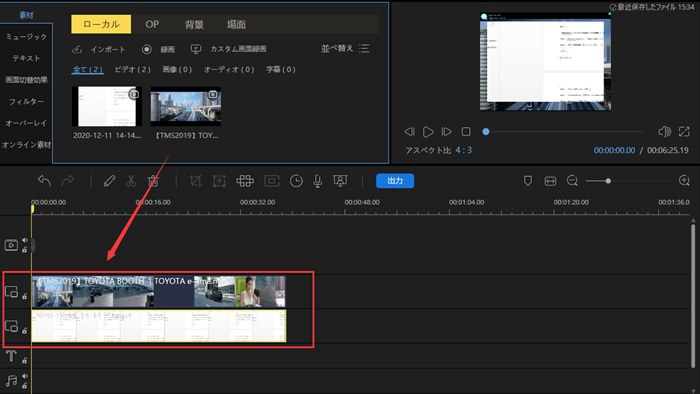The height and width of the screenshot is (394, 700).
Task: Split clip with scissors icon
Action: 131,181
